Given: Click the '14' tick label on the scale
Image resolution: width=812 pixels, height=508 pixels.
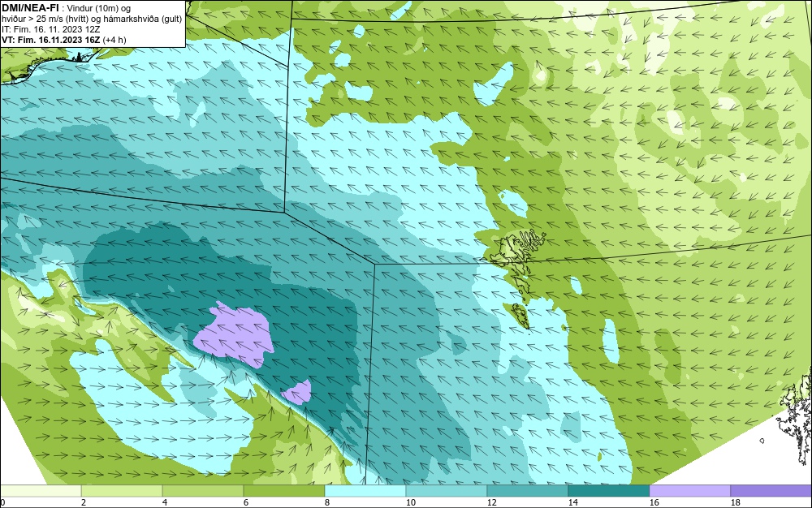Looking at the screenshot, I should point(572,502).
